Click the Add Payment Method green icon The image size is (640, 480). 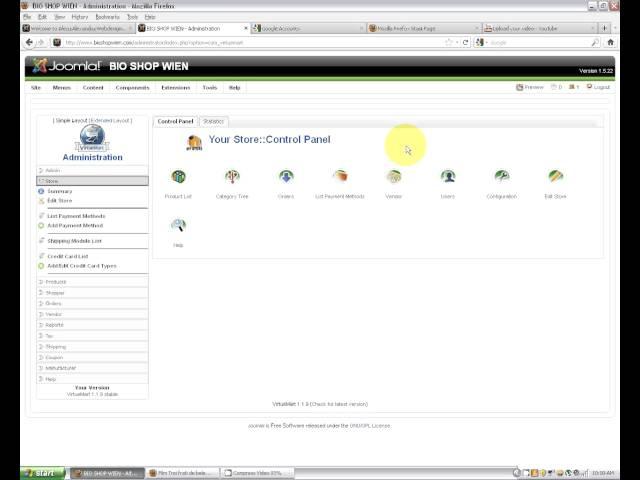click(41, 225)
